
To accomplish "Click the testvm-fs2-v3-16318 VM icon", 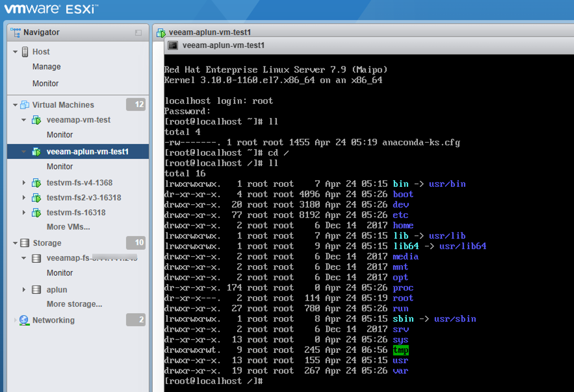I will pyautogui.click(x=36, y=198).
